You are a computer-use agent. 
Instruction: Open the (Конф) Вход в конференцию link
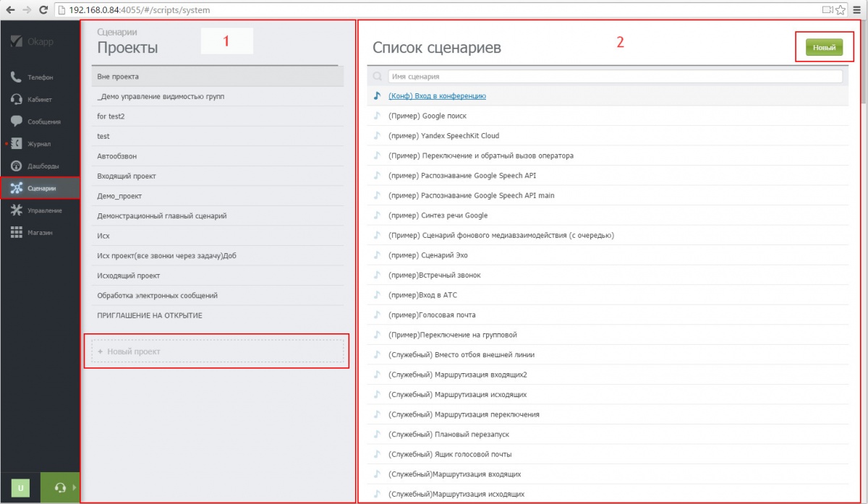437,96
